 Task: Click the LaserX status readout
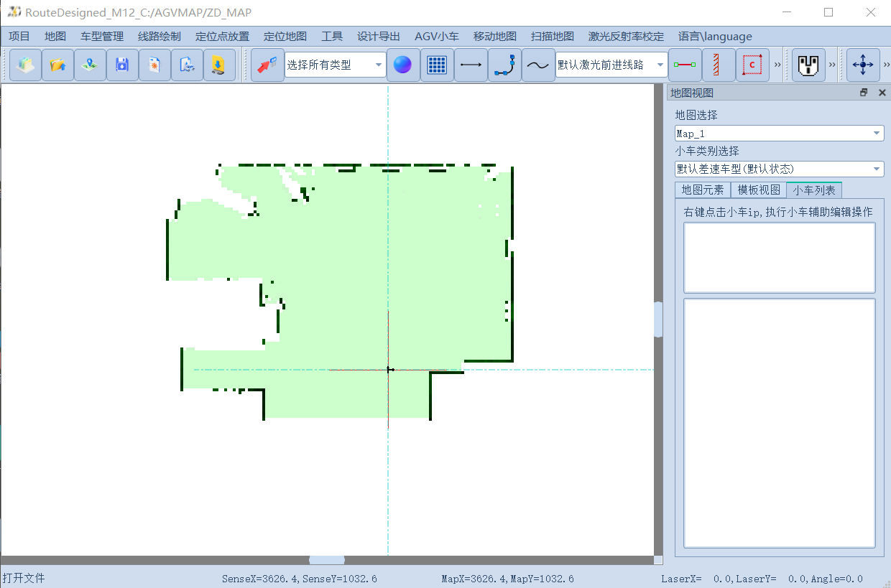[x=762, y=579]
